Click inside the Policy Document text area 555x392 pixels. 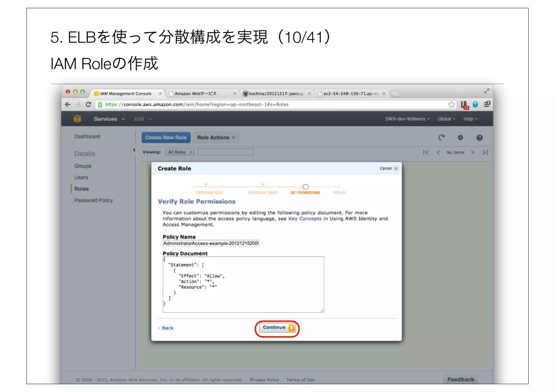(x=243, y=284)
